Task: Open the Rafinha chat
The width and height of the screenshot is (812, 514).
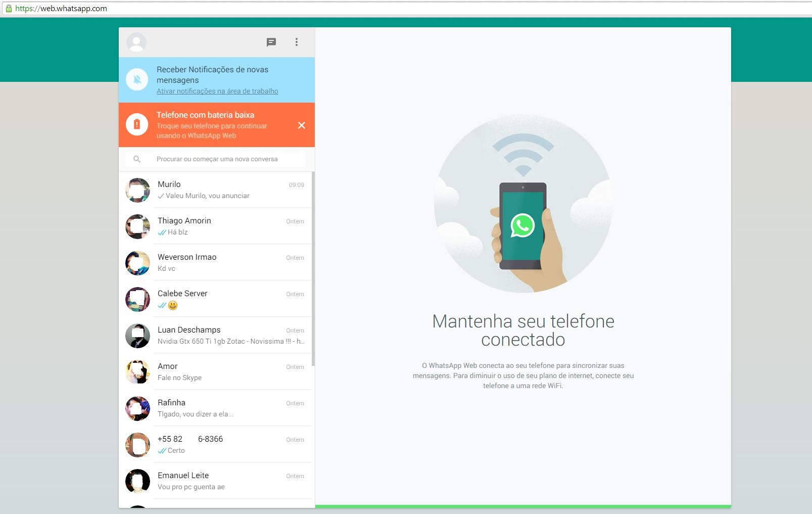Action: (x=216, y=408)
